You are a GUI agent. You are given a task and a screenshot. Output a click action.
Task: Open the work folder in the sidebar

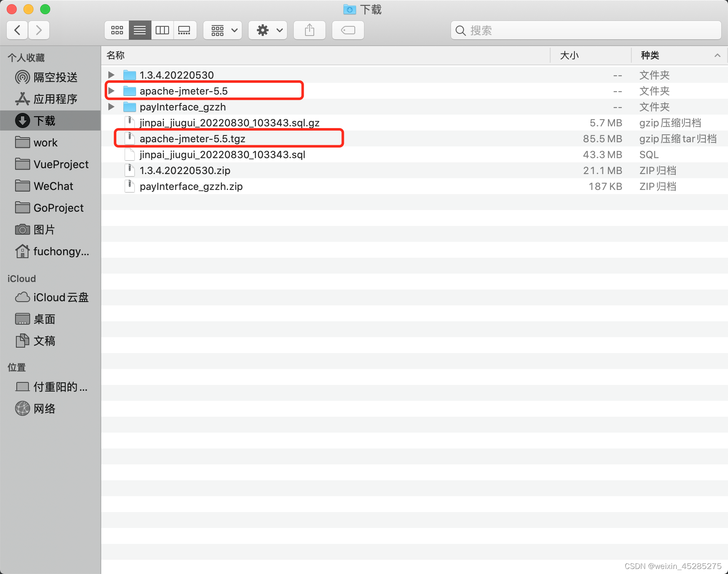tap(50, 143)
